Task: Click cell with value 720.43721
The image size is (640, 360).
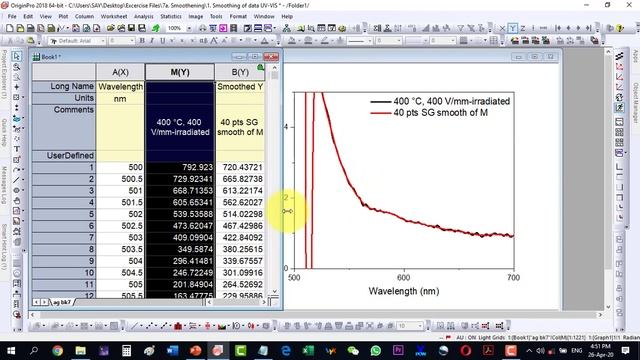Action: click(240, 167)
